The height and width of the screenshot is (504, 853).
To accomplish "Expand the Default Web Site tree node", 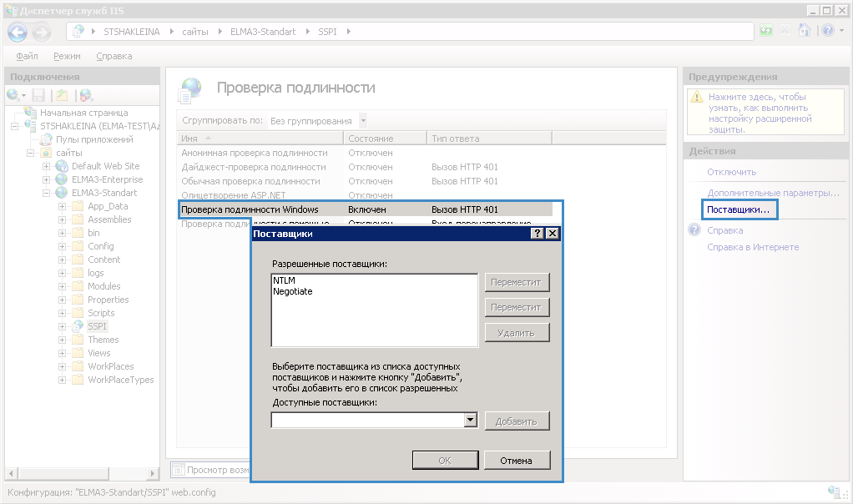I will pyautogui.click(x=47, y=166).
